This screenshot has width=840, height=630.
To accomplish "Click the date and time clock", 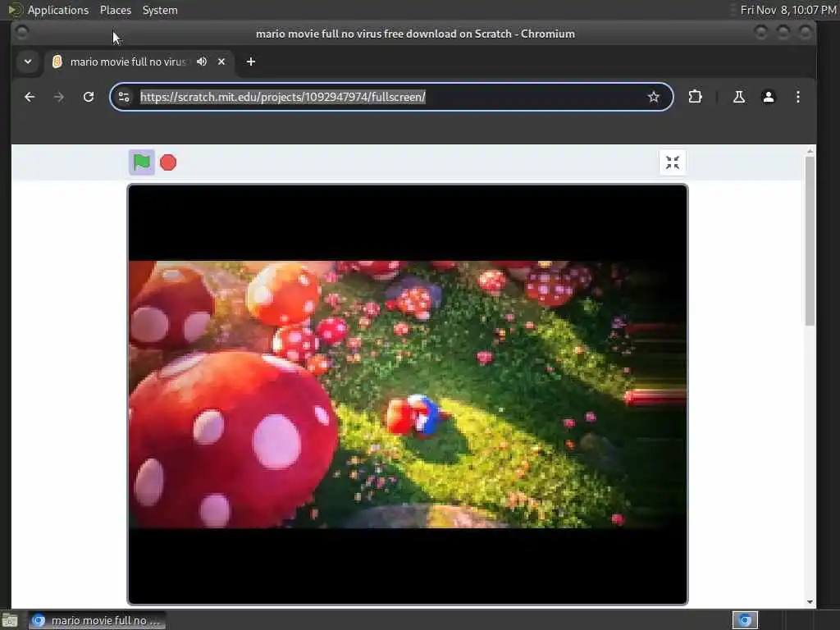I will tap(788, 10).
